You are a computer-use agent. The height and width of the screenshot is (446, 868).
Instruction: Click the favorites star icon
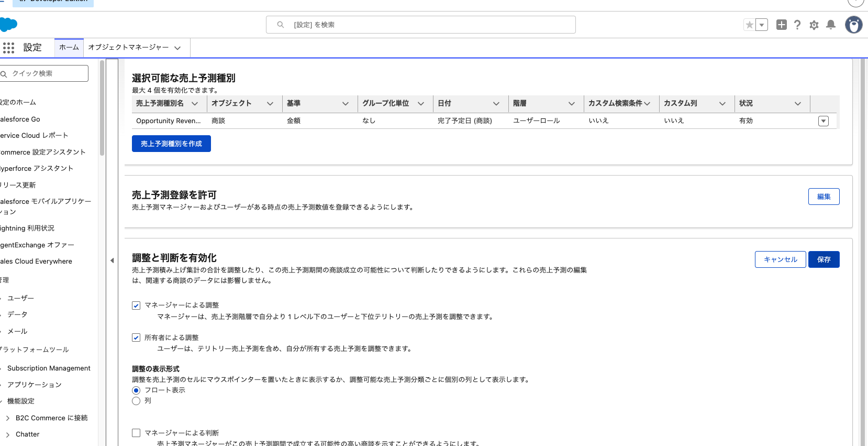pyautogui.click(x=750, y=25)
